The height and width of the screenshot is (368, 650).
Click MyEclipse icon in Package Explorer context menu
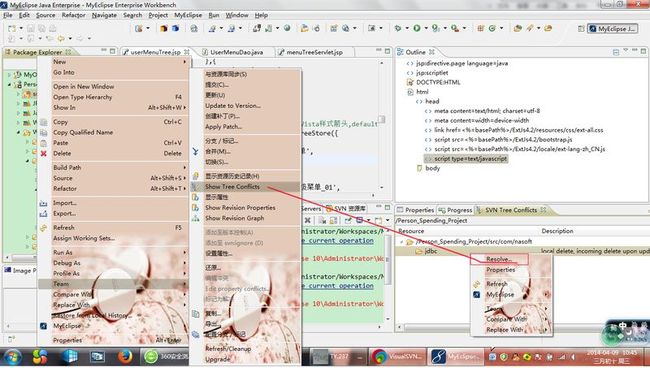tap(44, 326)
